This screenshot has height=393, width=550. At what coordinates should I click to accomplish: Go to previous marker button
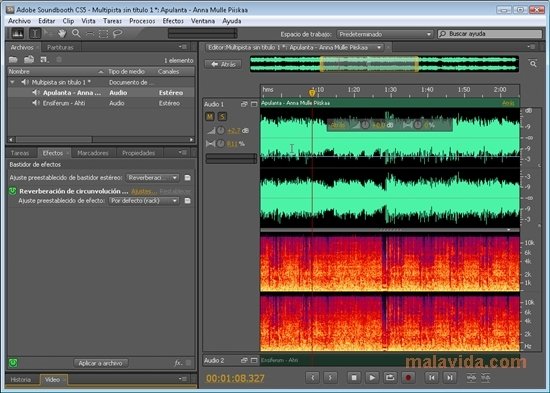[431, 378]
